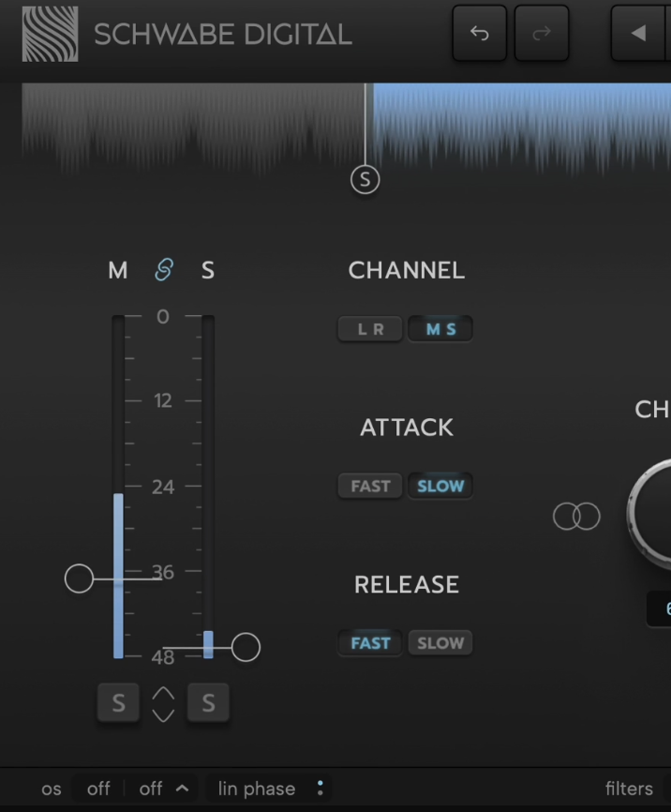Click the down chevron between solo buttons
Image resolution: width=671 pixels, height=812 pixels.
(163, 714)
